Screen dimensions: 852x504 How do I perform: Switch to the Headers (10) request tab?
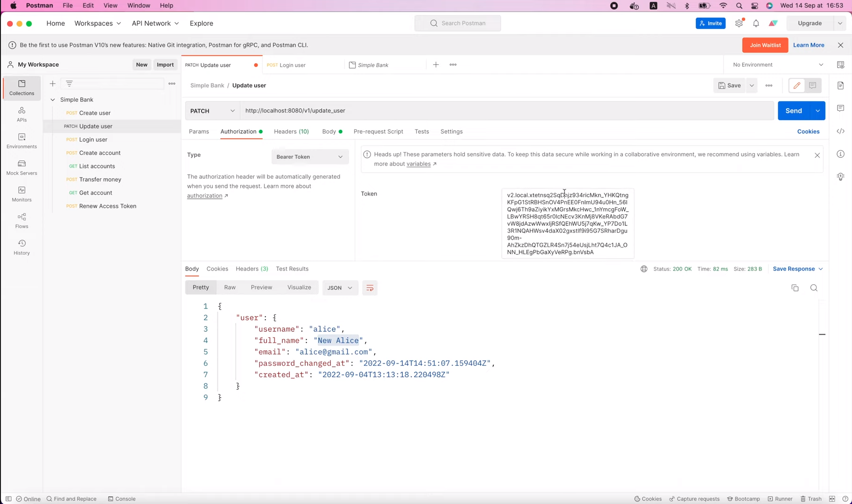291,132
